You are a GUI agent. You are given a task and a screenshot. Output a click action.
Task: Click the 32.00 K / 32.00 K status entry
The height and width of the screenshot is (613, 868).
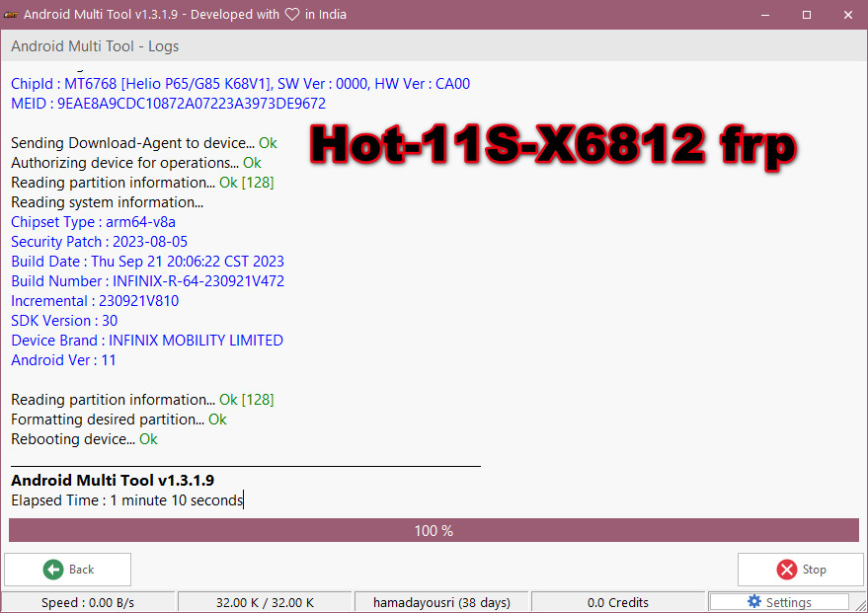coord(265,602)
